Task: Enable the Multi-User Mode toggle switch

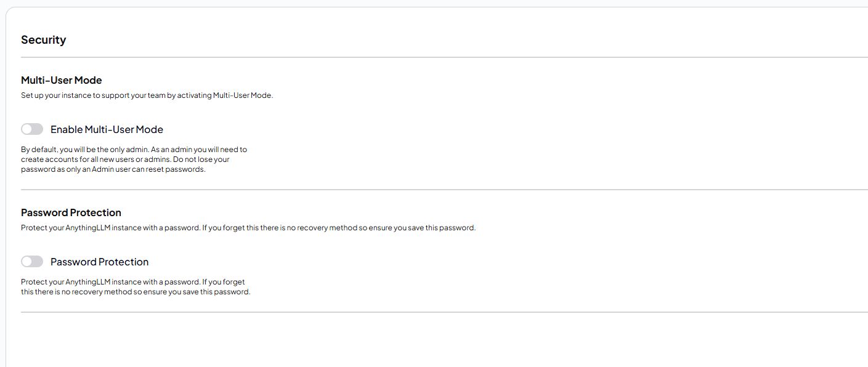Action: click(x=32, y=129)
